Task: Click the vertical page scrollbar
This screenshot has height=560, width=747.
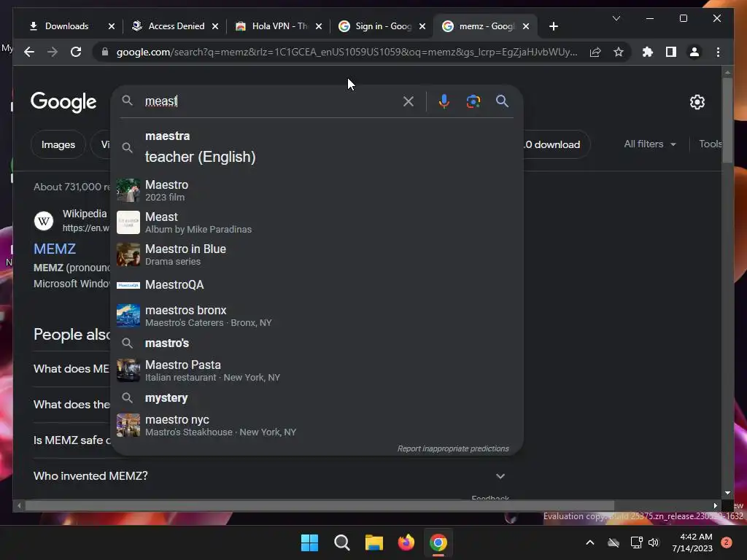Action: (727, 120)
